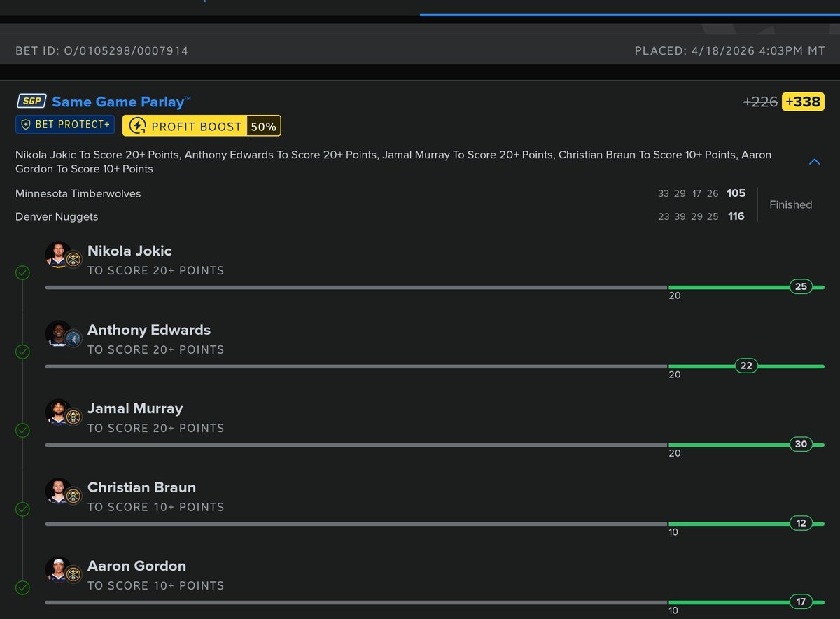Click the 20 threshold label under Edwards' bar
Screen dimensions: 840x619
point(675,375)
